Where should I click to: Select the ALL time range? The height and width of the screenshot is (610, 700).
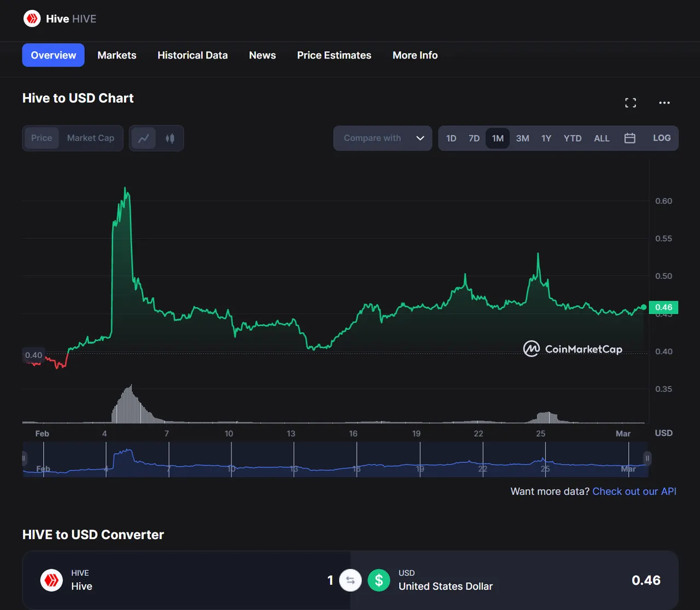602,138
